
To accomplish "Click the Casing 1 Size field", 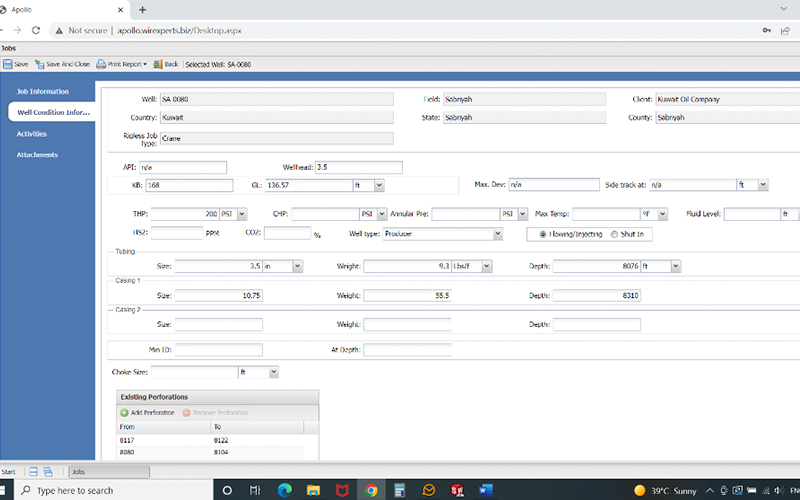I will pyautogui.click(x=218, y=295).
